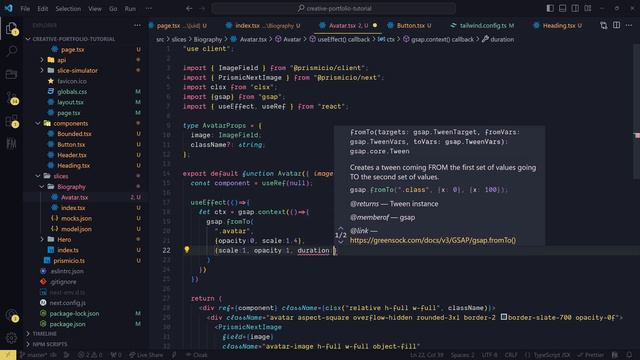Click the master branch in status bar
This screenshot has height=360, width=640.
click(x=38, y=355)
